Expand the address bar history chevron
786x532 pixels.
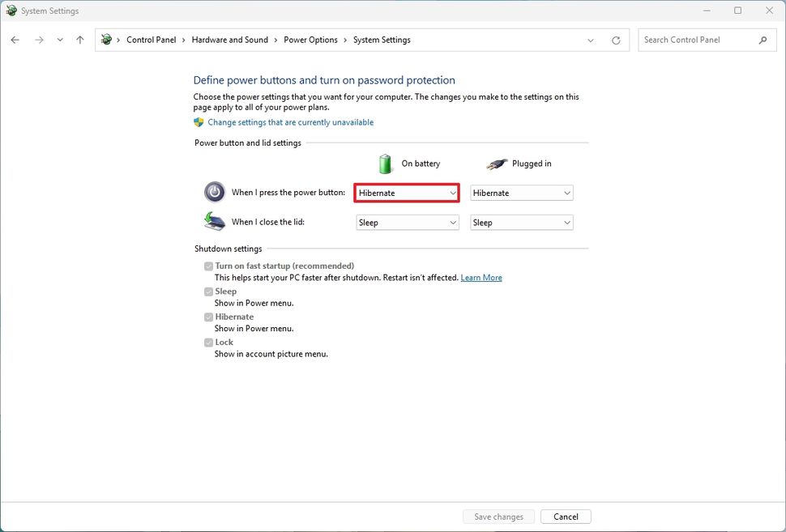tap(590, 39)
